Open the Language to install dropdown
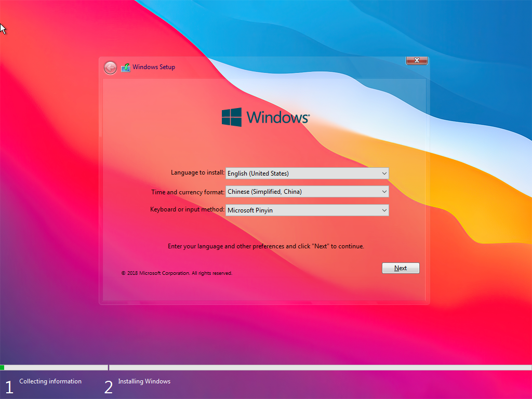 click(x=307, y=174)
